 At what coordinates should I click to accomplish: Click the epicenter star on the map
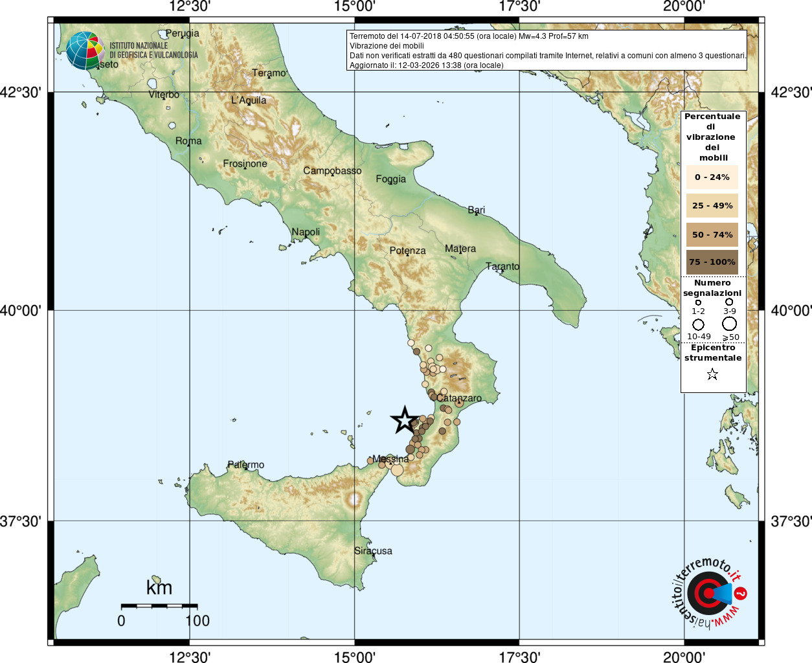pyautogui.click(x=405, y=420)
